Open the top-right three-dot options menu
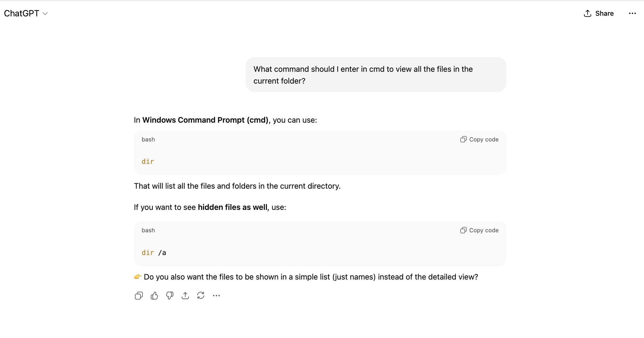This screenshot has height=338, width=644. pyautogui.click(x=632, y=13)
